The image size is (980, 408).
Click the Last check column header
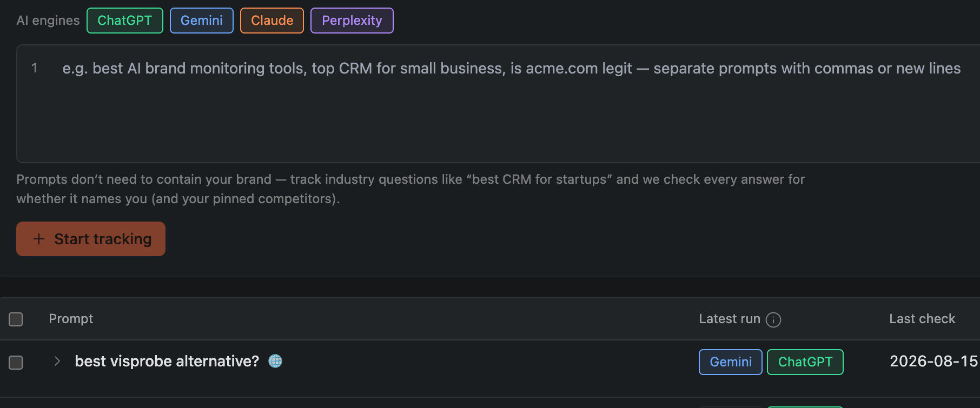click(922, 319)
